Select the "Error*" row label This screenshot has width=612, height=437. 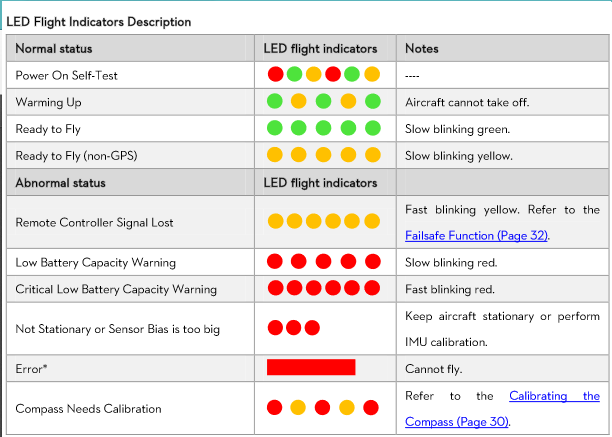(31, 368)
